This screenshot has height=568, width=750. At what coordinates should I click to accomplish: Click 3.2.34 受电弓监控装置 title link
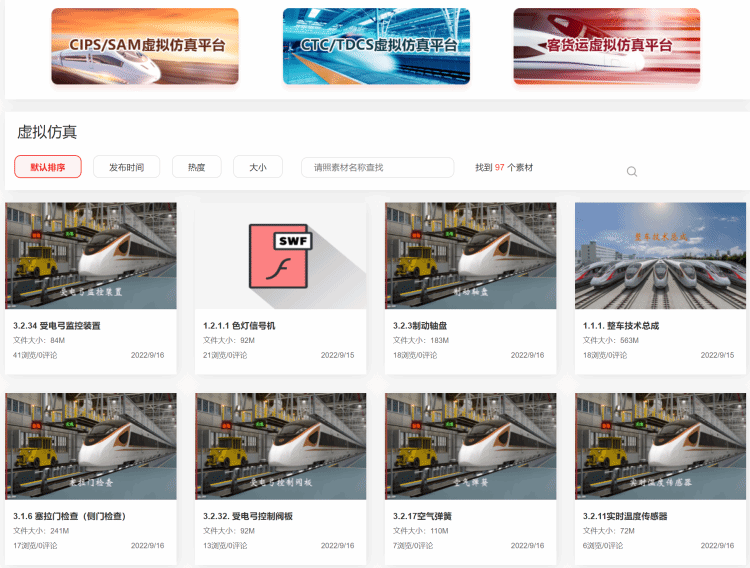pyautogui.click(x=57, y=326)
